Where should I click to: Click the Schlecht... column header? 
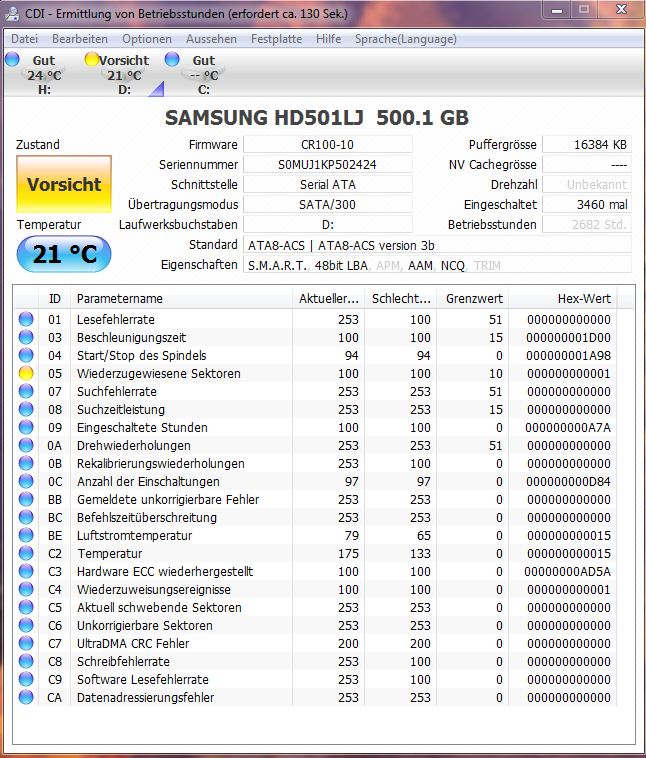401,299
